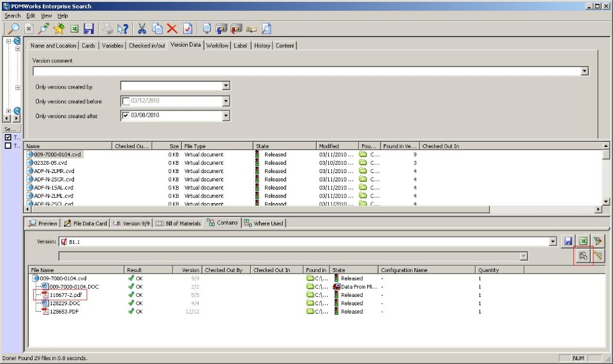Image resolution: width=613 pixels, height=364 pixels.
Task: Open the Preview tab in lower pane
Action: click(43, 224)
